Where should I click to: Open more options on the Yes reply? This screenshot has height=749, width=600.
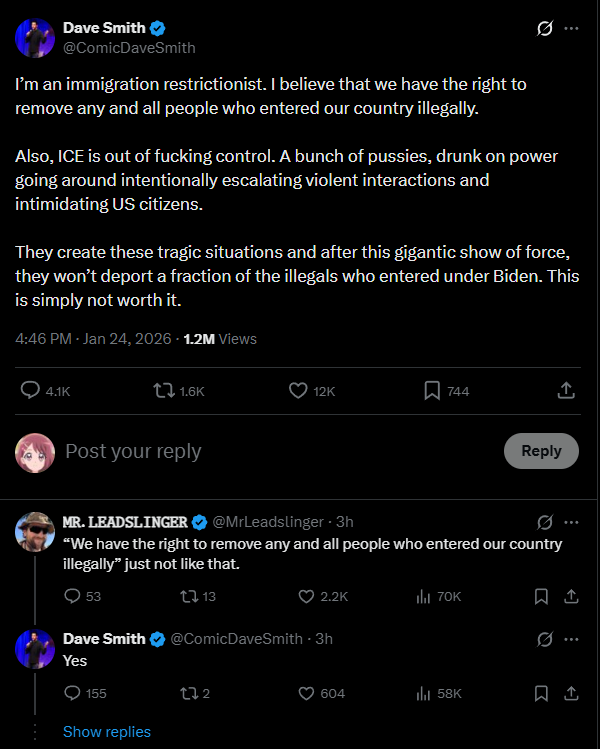click(571, 639)
